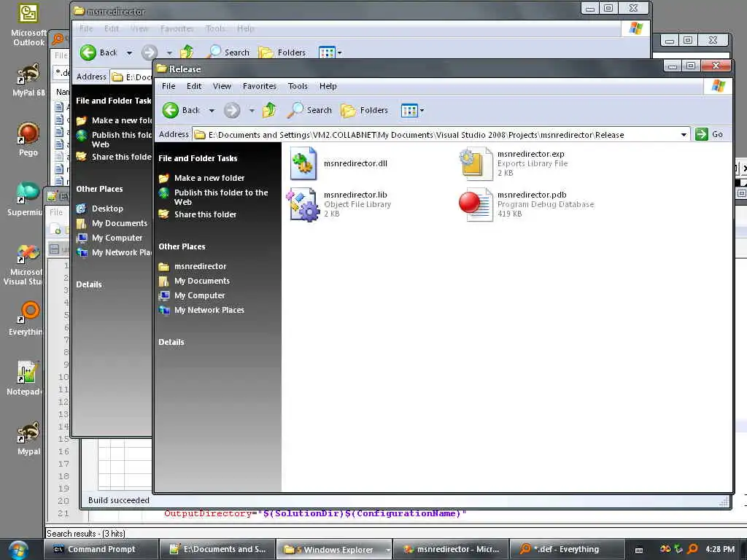Image resolution: width=747 pixels, height=560 pixels.
Task: Open My Network Places in Release sidebar
Action: point(209,311)
